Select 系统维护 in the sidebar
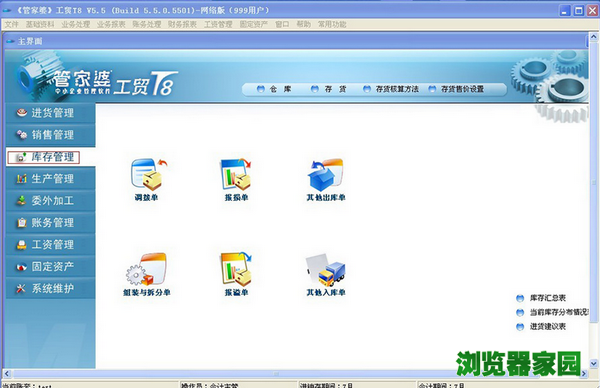This screenshot has width=600, height=388. pyautogui.click(x=50, y=289)
